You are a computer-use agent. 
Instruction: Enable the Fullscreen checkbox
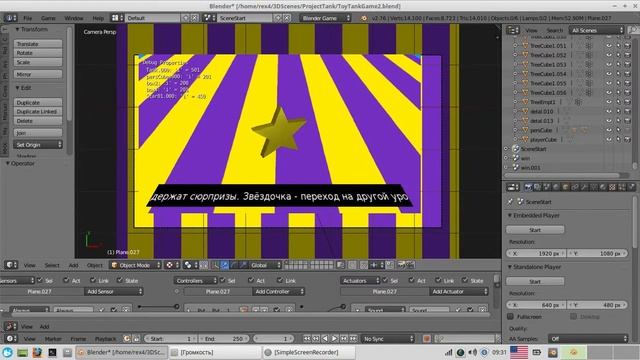tap(510, 316)
